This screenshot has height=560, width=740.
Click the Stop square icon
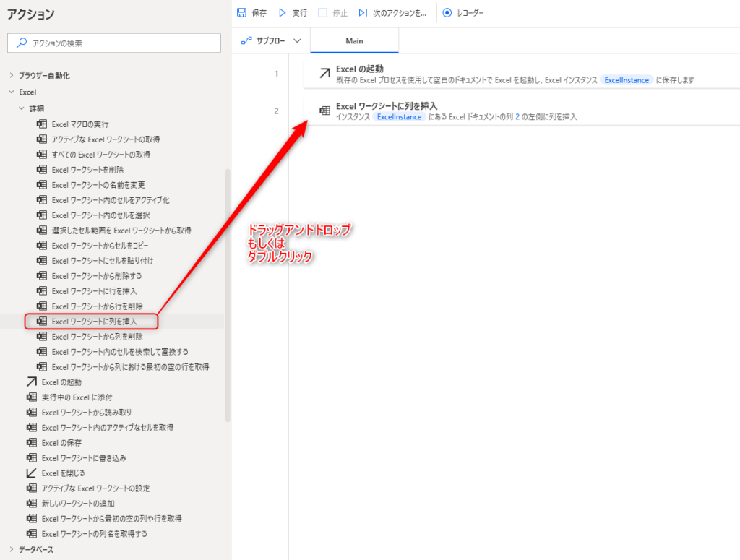click(x=323, y=13)
